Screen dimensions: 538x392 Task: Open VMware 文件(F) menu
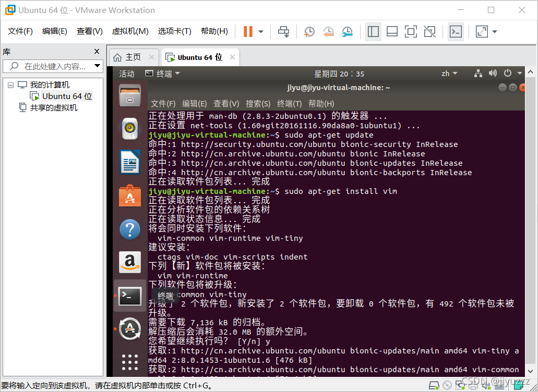click(x=20, y=31)
